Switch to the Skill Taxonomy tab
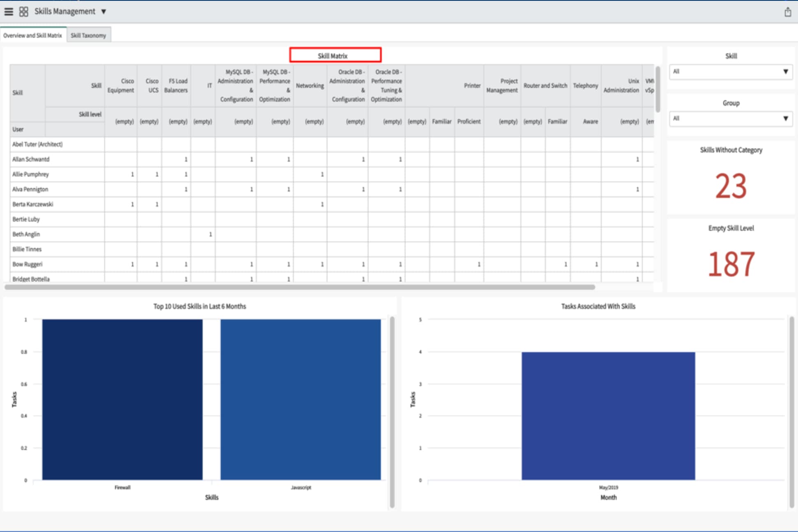This screenshot has width=798, height=532. pos(88,35)
